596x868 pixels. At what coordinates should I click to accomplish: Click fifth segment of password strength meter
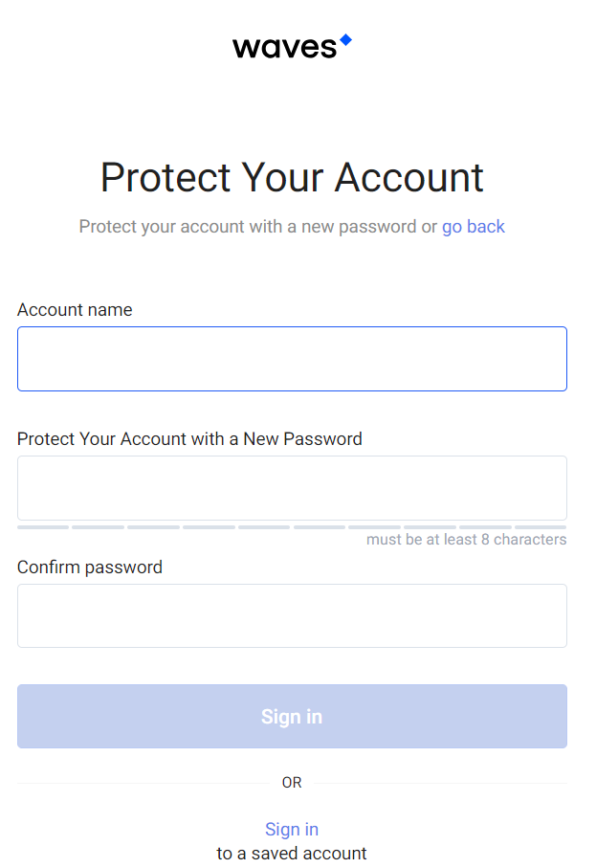(264, 527)
